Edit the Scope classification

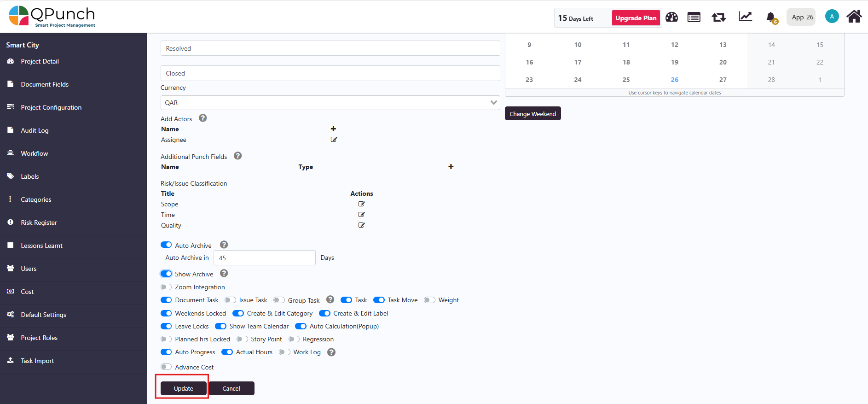[362, 204]
